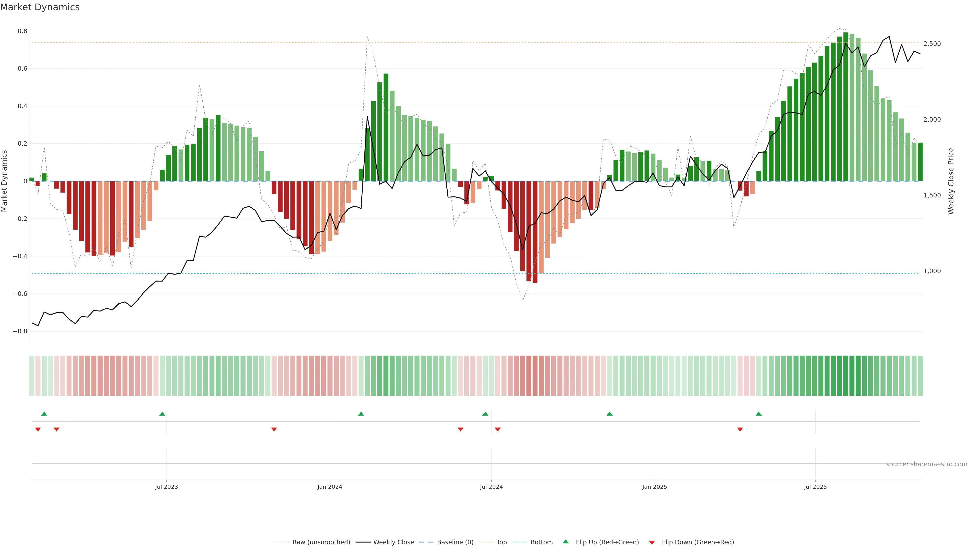Click green flip-up marker before Jul 2023
980x551 pixels.
coord(162,414)
